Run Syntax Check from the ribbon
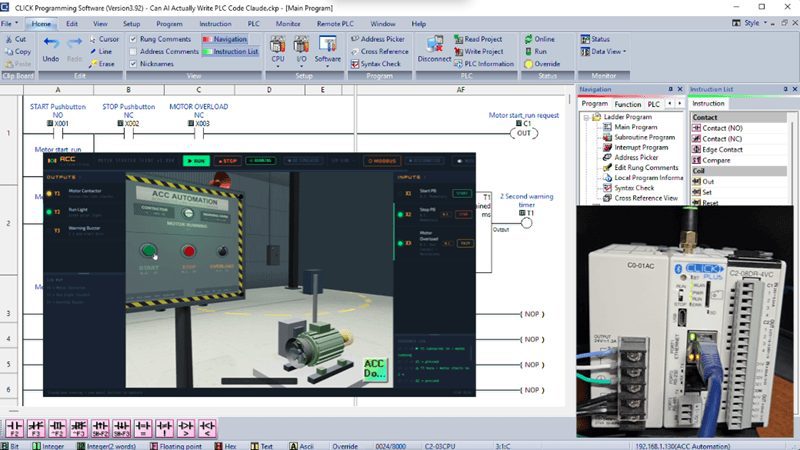800x450 pixels. (376, 64)
